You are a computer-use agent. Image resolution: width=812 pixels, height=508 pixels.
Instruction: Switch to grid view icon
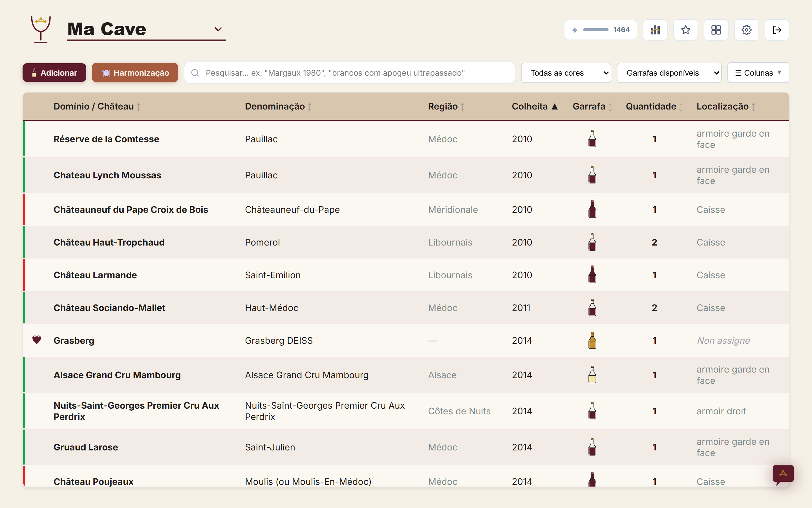pyautogui.click(x=716, y=30)
